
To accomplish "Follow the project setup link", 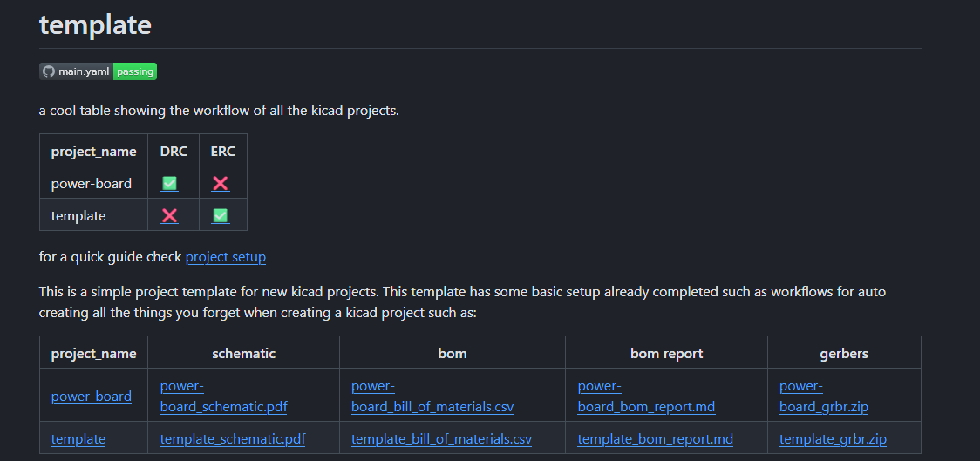I will tap(226, 257).
